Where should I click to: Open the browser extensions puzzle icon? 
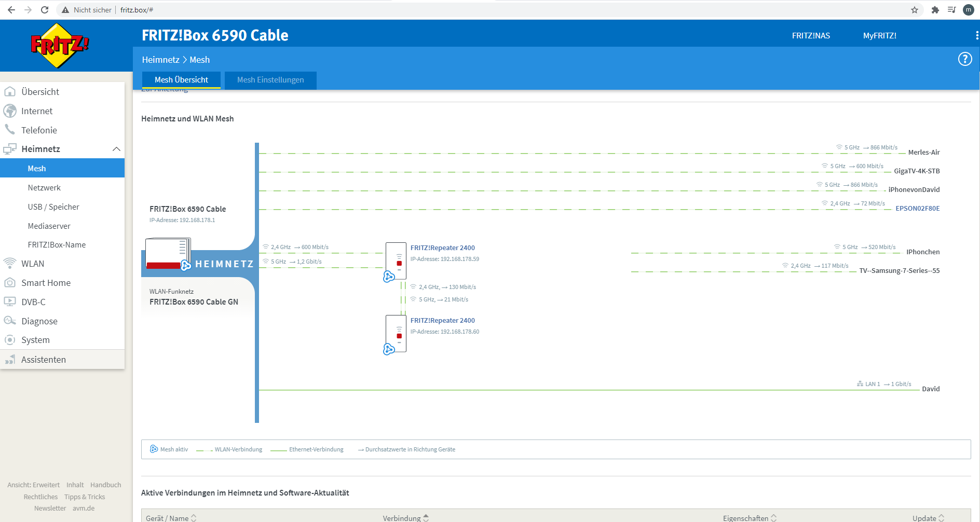pyautogui.click(x=935, y=10)
